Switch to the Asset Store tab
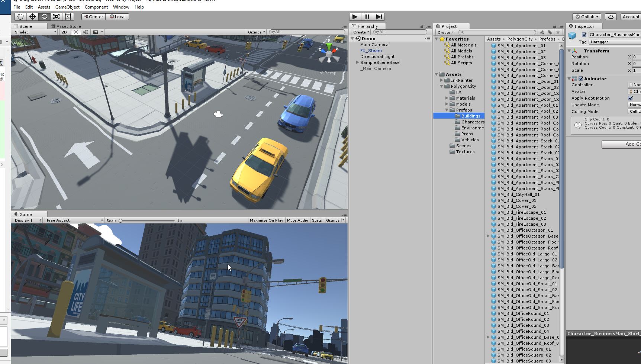The image size is (641, 364). 66,26
